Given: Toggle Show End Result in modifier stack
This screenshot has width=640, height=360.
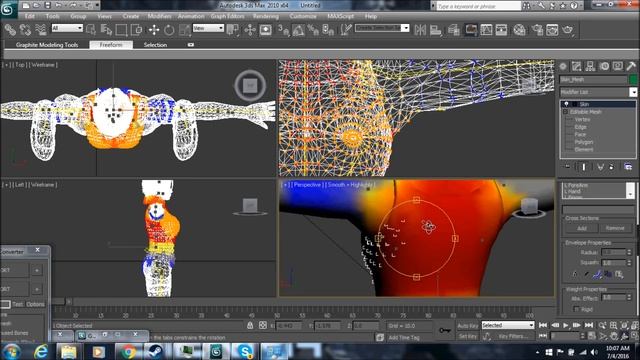Looking at the screenshot, I should 584,167.
